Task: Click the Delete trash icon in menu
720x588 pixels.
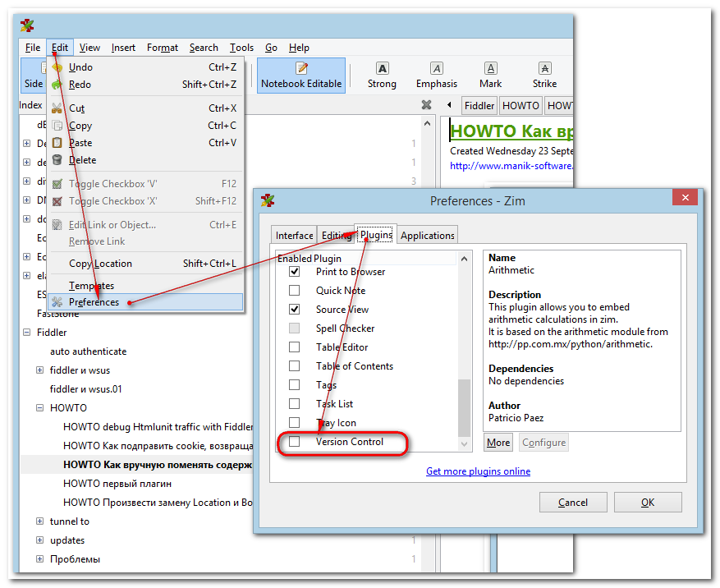Action: 57,160
